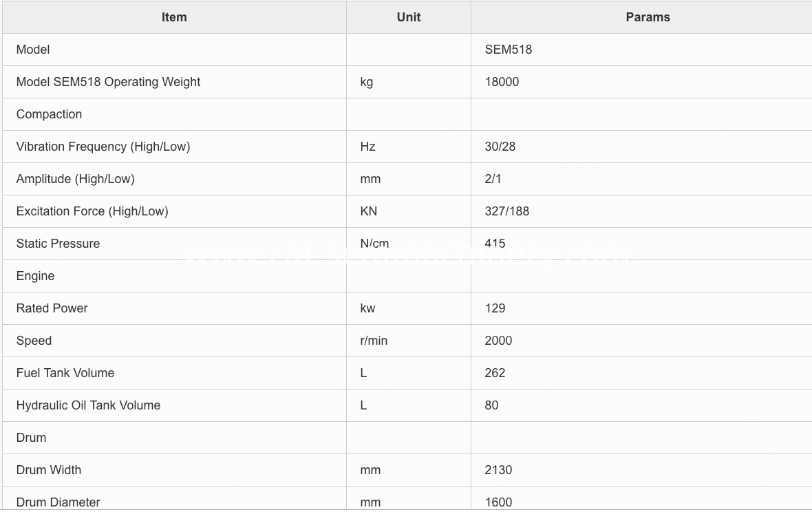Select the Rated Power value 129
This screenshot has width=812, height=512.
(495, 308)
